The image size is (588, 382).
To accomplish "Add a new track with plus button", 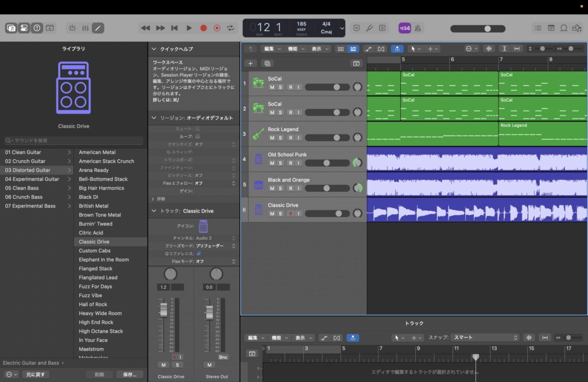I will coord(250,63).
